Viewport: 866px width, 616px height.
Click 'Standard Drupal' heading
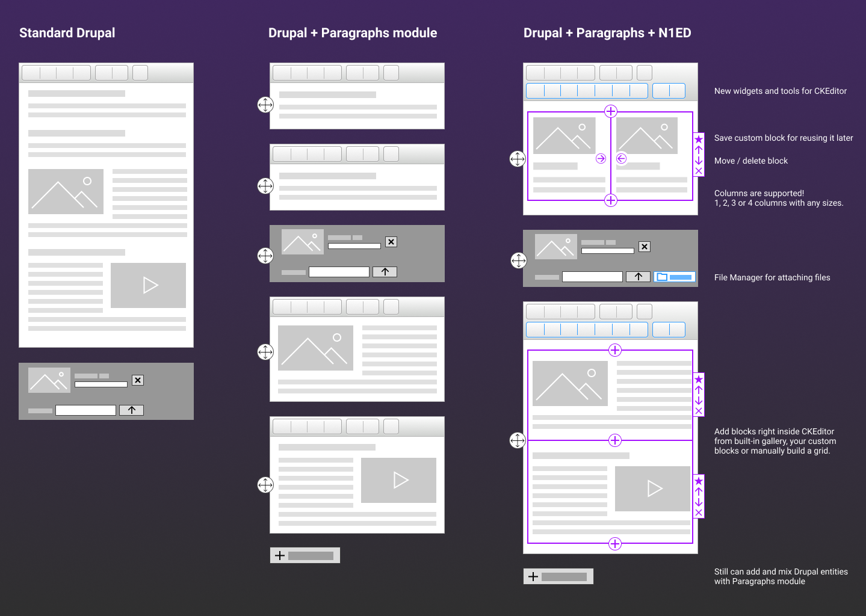tap(67, 33)
